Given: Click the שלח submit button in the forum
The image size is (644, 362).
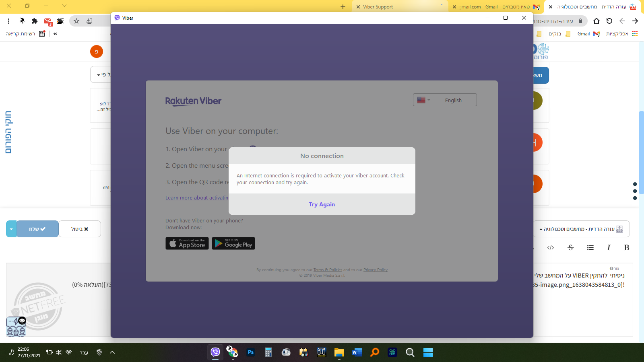Looking at the screenshot, I should [x=37, y=229].
